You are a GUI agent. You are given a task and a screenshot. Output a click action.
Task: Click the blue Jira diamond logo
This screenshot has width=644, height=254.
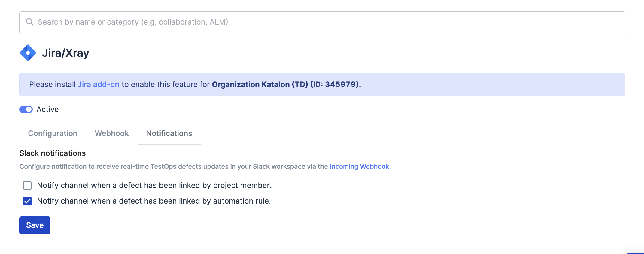click(x=28, y=53)
